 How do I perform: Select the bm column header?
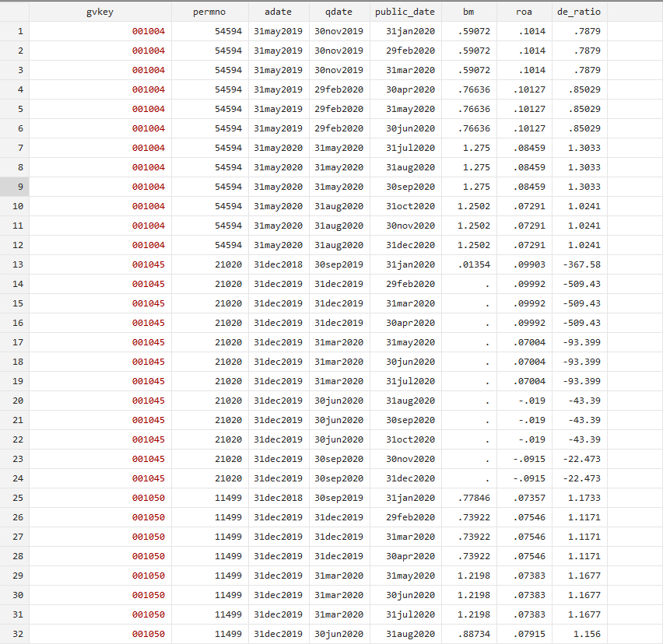coord(469,12)
